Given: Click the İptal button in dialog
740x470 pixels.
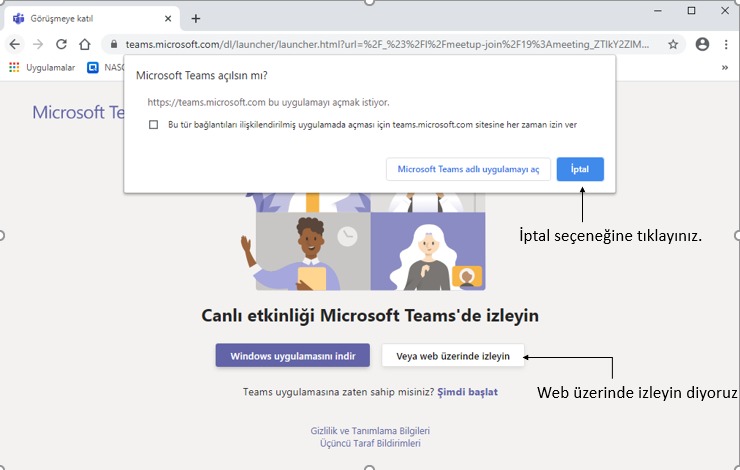Looking at the screenshot, I should pyautogui.click(x=580, y=169).
